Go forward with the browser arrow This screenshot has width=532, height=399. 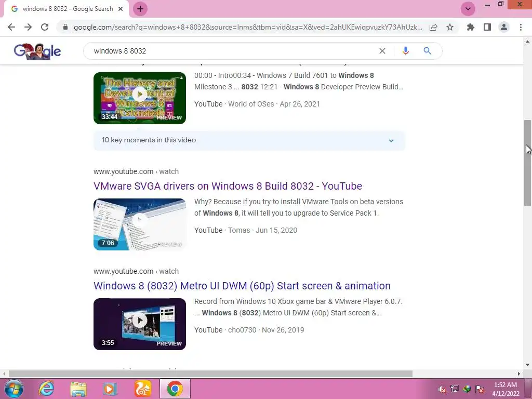coord(28,27)
